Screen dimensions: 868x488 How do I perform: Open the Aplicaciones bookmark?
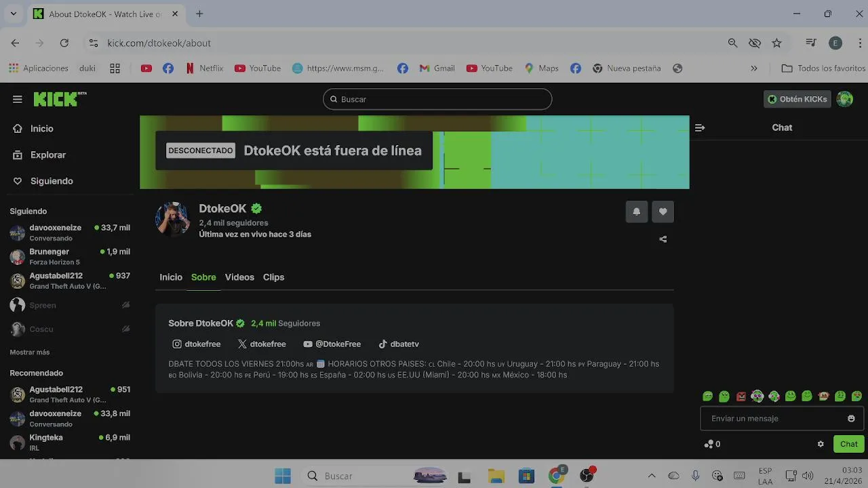[38, 68]
